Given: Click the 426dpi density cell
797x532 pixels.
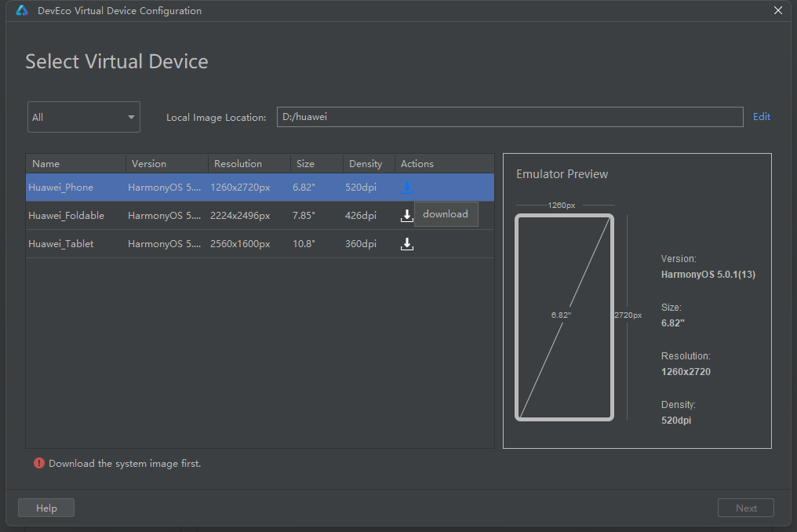Looking at the screenshot, I should tap(361, 216).
